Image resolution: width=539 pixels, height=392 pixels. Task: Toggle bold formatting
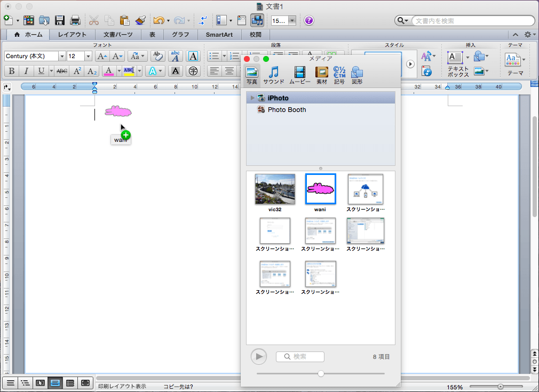point(12,71)
